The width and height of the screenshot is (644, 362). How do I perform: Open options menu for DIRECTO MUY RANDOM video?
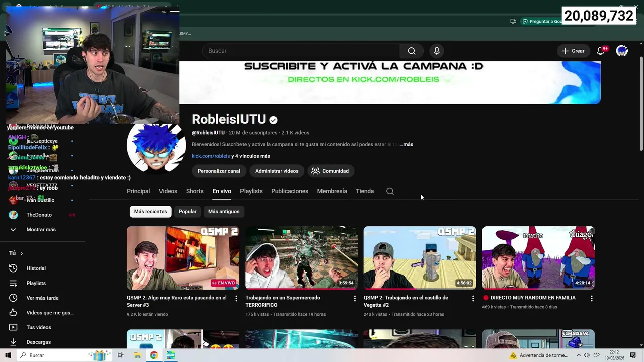592,299
